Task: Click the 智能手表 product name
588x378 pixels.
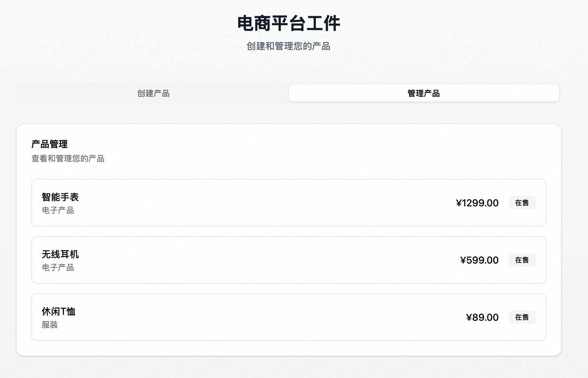Action: point(60,197)
